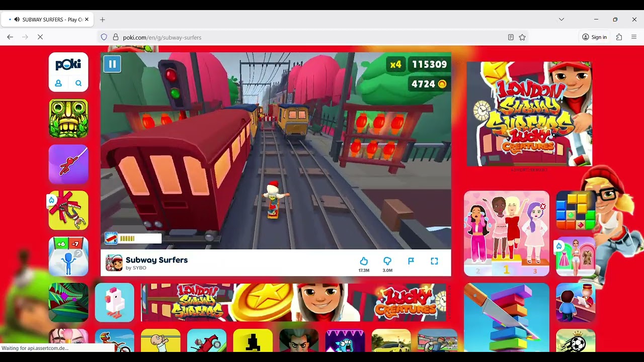Open the dress-up girls podium game
Image resolution: width=644 pixels, height=362 pixels.
507,233
